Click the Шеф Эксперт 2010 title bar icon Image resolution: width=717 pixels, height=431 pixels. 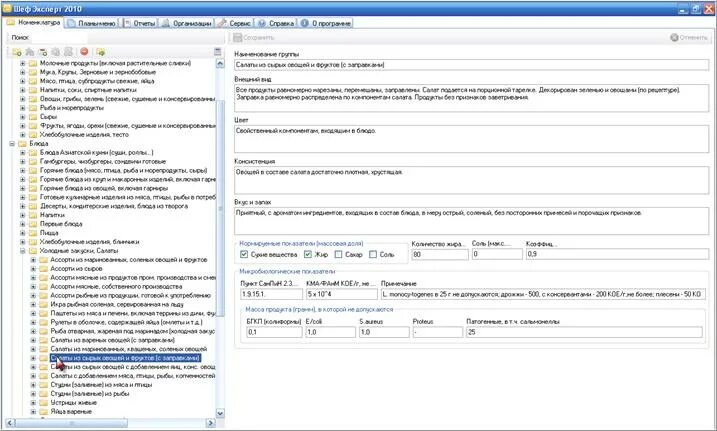coord(7,8)
